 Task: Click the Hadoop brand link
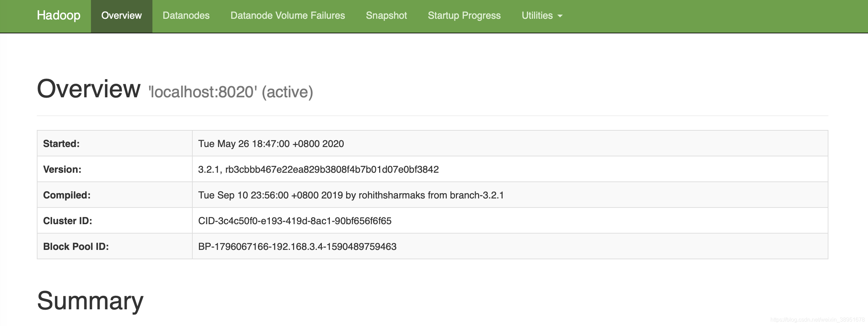pyautogui.click(x=59, y=15)
